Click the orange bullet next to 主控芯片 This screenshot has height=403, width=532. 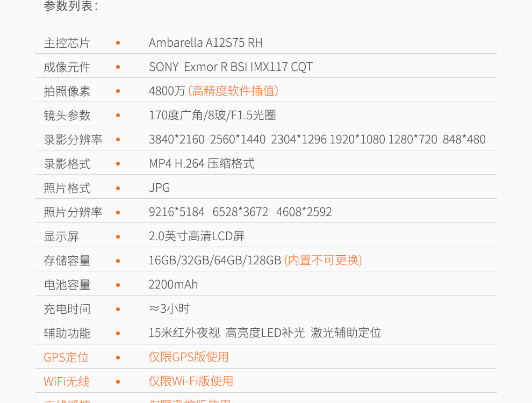coord(118,42)
